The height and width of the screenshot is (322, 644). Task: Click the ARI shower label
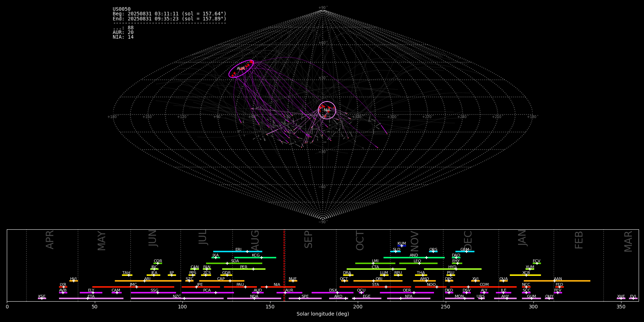(x=147, y=279)
